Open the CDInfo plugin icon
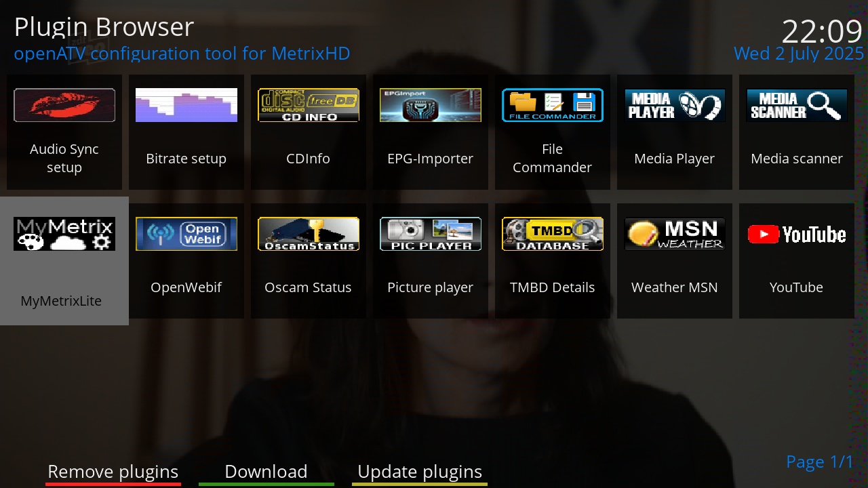Image resolution: width=868 pixels, height=488 pixels. 309,106
